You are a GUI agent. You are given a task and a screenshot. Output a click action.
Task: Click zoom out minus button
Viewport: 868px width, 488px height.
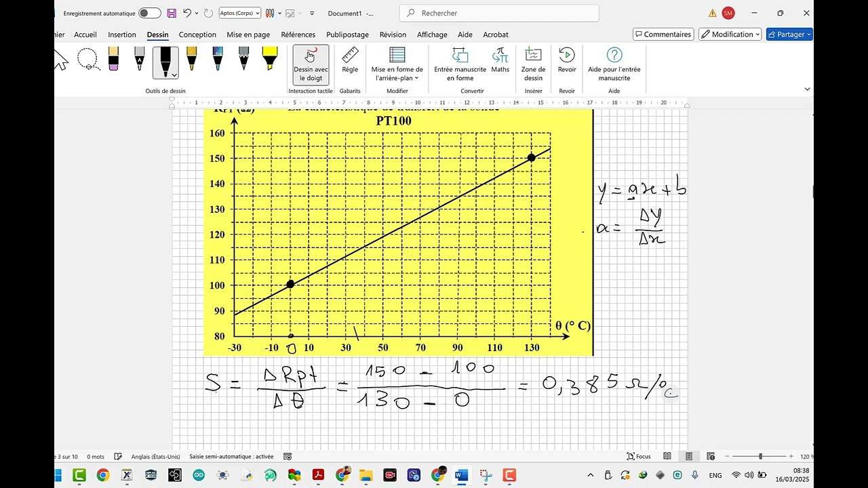pos(726,457)
